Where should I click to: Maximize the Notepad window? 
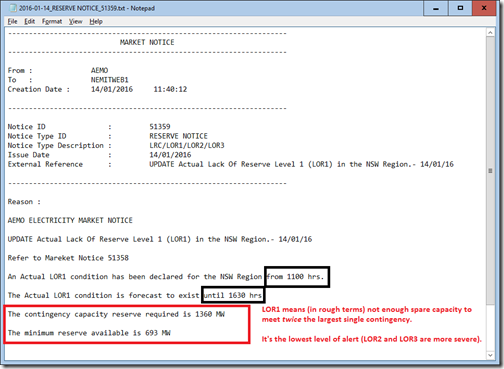point(460,8)
